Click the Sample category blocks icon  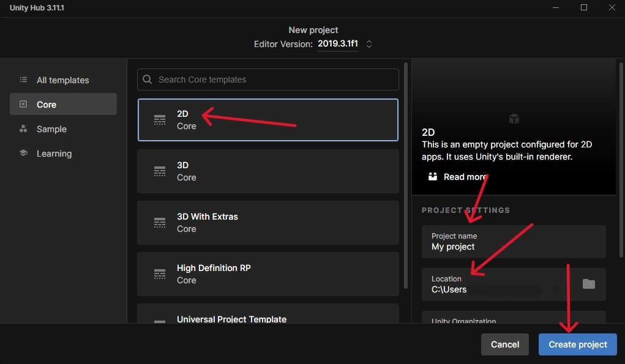23,128
